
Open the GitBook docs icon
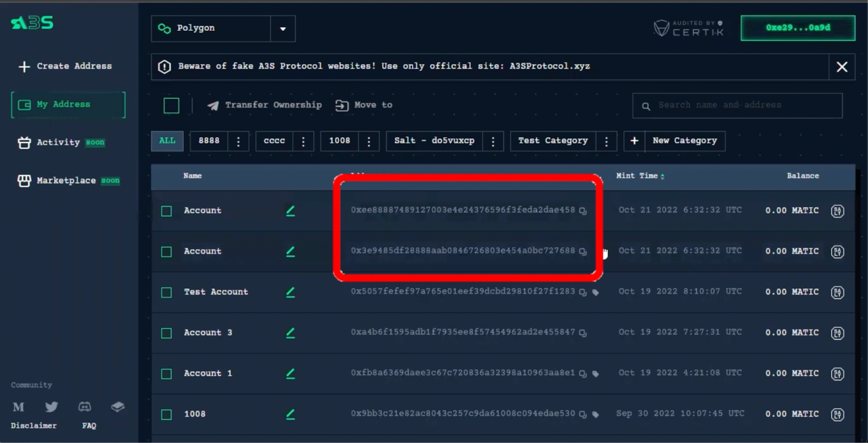[118, 407]
